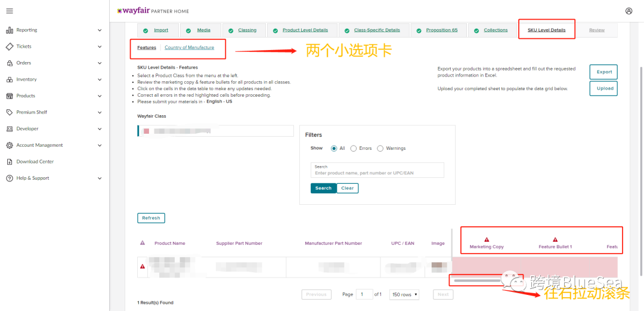The image size is (644, 311).
Task: Click the red error icon in product row
Action: tap(143, 267)
